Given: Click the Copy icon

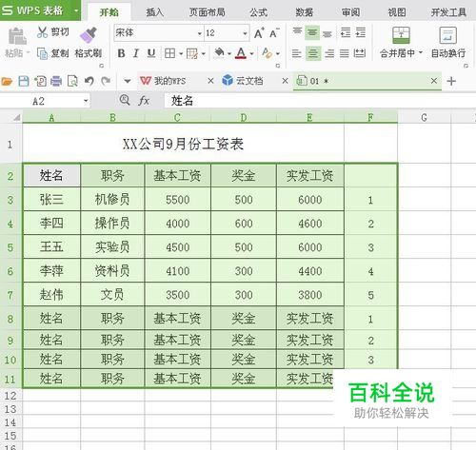Looking at the screenshot, I should [x=42, y=53].
